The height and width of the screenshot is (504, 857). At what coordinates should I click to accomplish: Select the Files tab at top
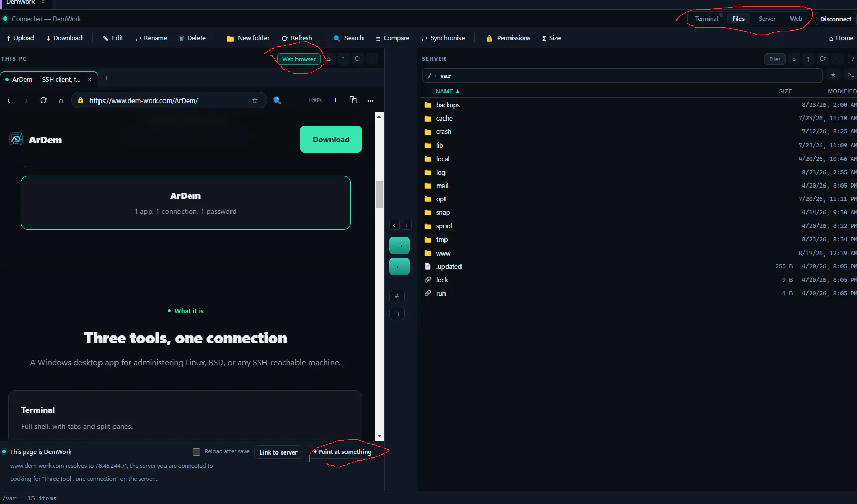[738, 19]
